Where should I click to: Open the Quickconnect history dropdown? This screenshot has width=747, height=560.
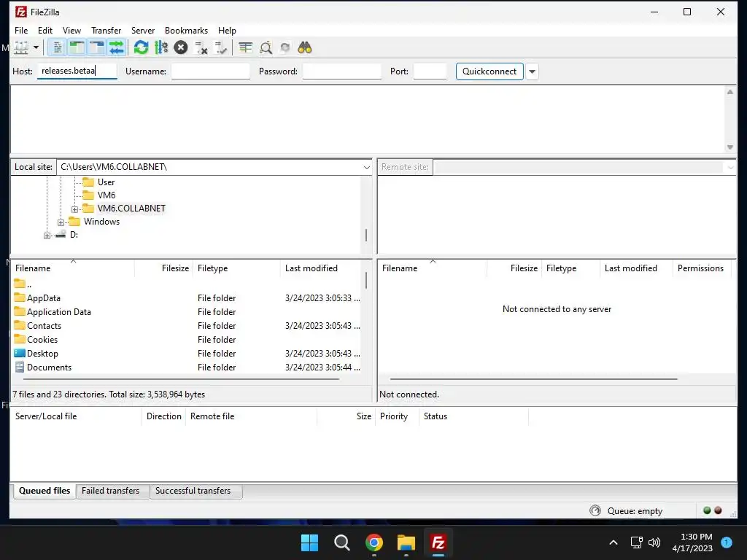(x=532, y=71)
